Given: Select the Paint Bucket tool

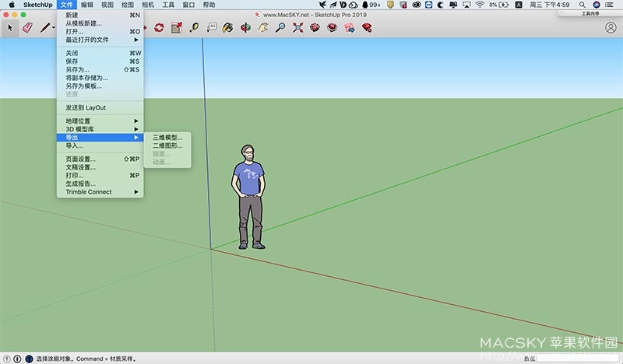Looking at the screenshot, I should tap(227, 27).
